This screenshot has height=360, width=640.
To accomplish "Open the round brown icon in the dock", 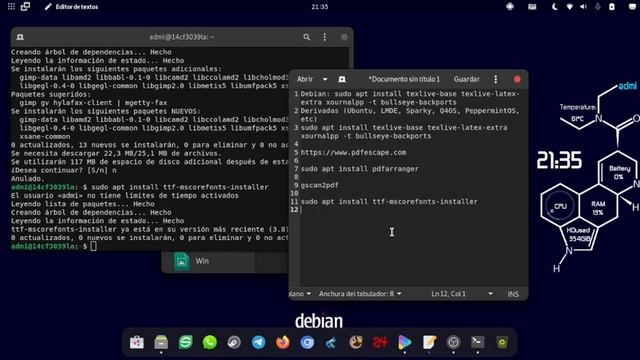I will [356, 342].
